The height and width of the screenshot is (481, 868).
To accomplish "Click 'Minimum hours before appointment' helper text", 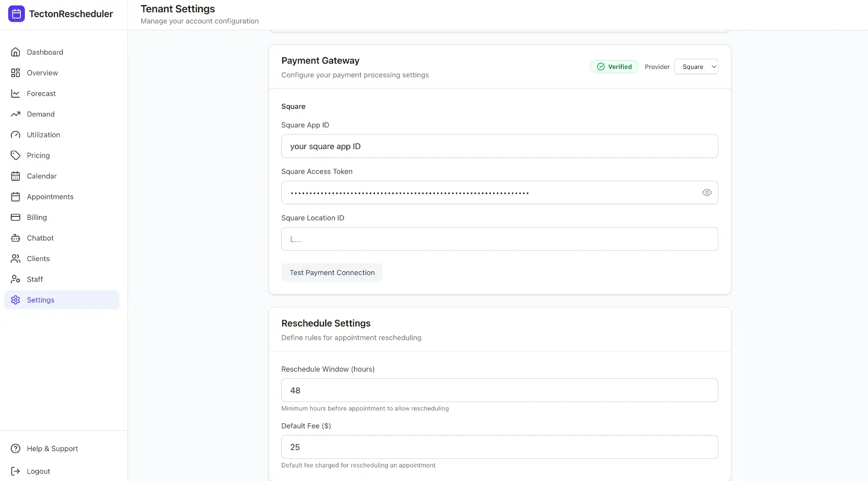I will coord(365,408).
